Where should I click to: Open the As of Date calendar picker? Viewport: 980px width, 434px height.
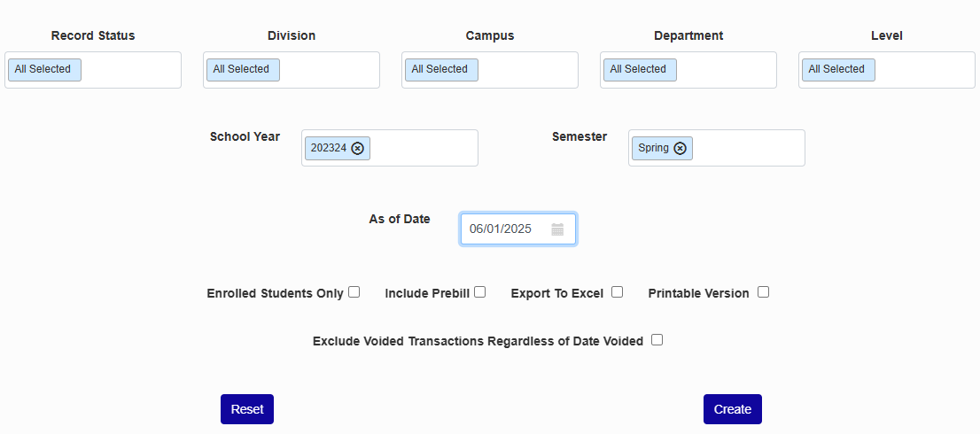coord(557,229)
